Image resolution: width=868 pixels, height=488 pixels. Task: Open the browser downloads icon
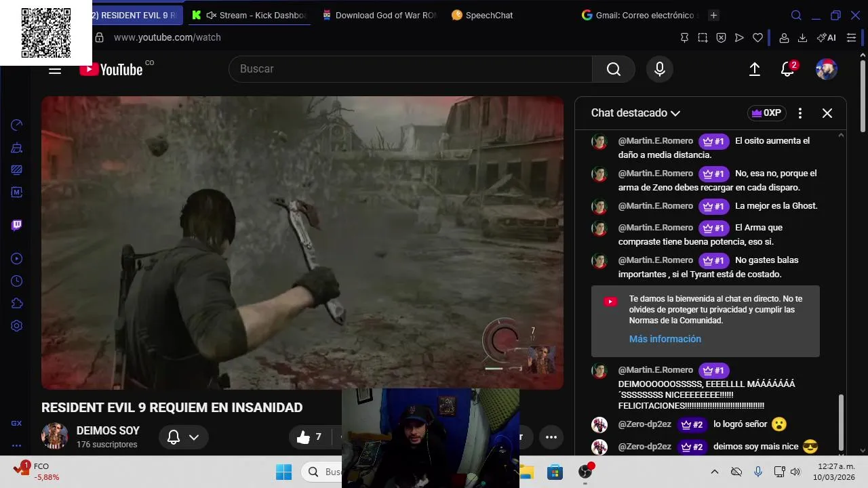pos(802,38)
